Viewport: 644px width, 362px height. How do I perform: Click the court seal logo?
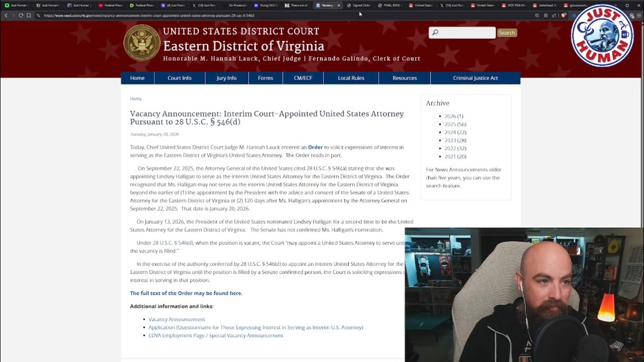tap(142, 43)
